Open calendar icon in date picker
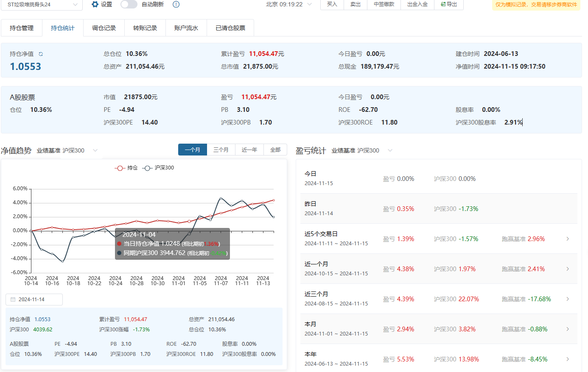The height and width of the screenshot is (372, 588). click(x=13, y=300)
